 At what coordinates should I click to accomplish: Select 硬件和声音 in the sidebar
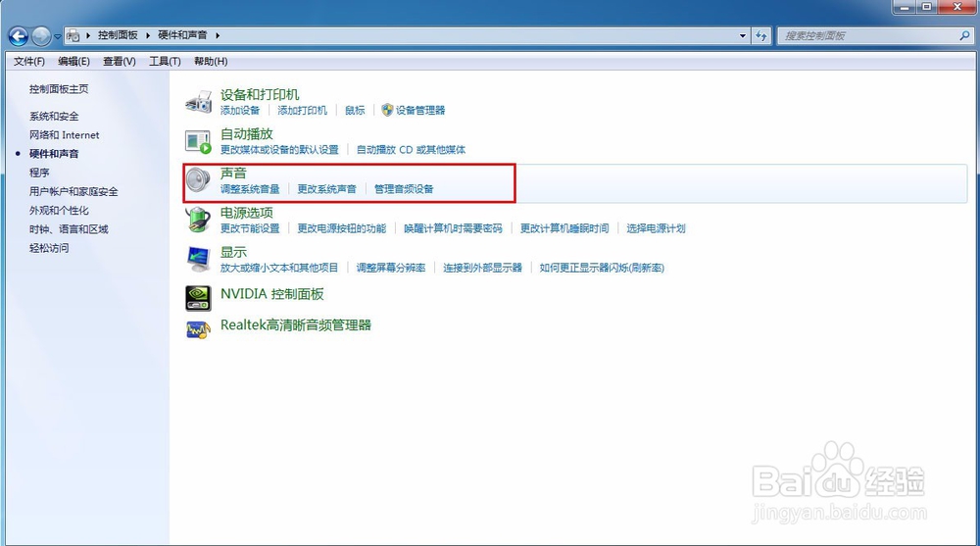tap(54, 154)
